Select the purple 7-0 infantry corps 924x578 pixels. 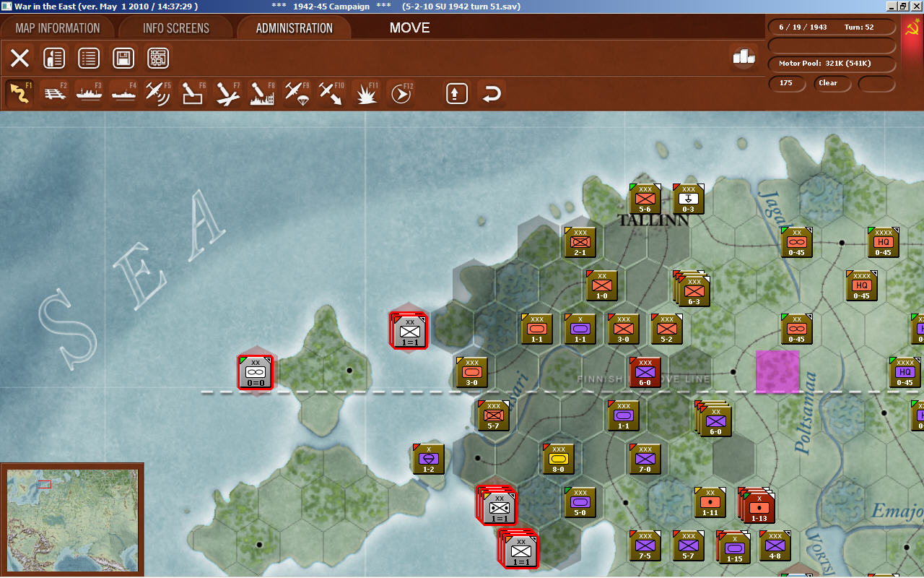[x=645, y=459]
